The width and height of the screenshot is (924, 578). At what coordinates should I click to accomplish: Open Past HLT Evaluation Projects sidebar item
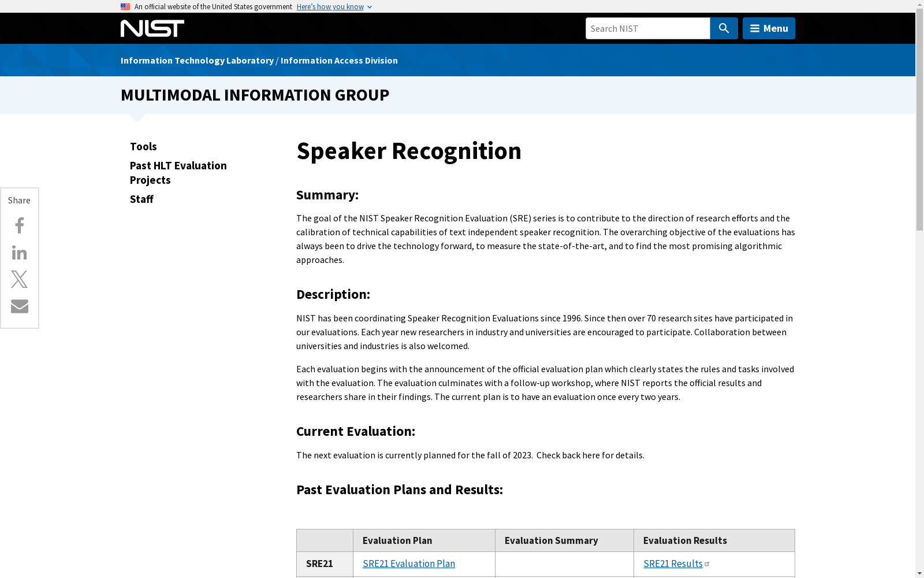(178, 173)
